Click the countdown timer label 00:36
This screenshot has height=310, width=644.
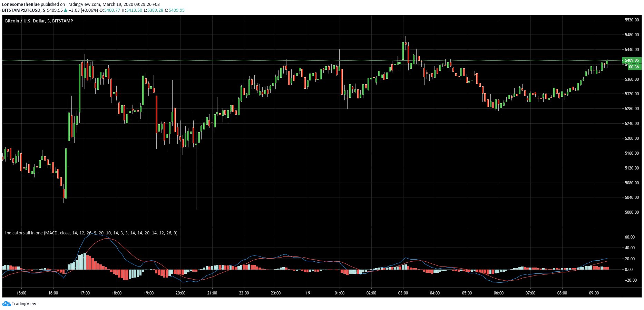[634, 67]
